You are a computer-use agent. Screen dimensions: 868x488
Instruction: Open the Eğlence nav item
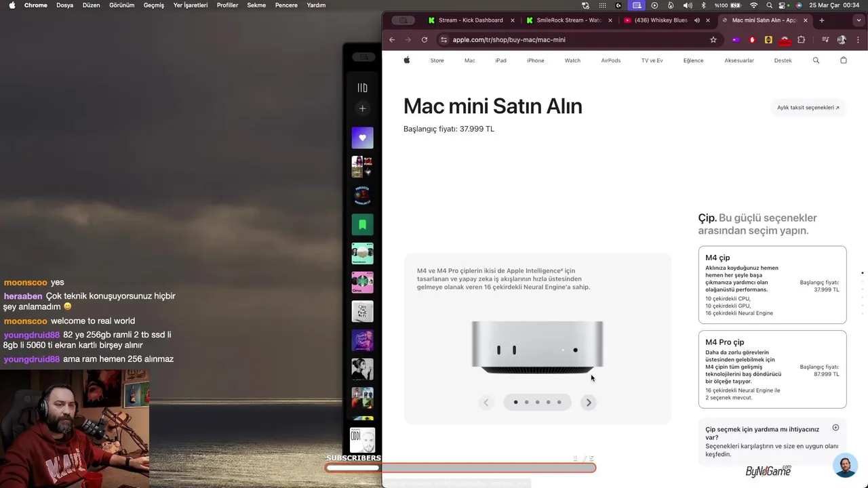[x=693, y=60]
